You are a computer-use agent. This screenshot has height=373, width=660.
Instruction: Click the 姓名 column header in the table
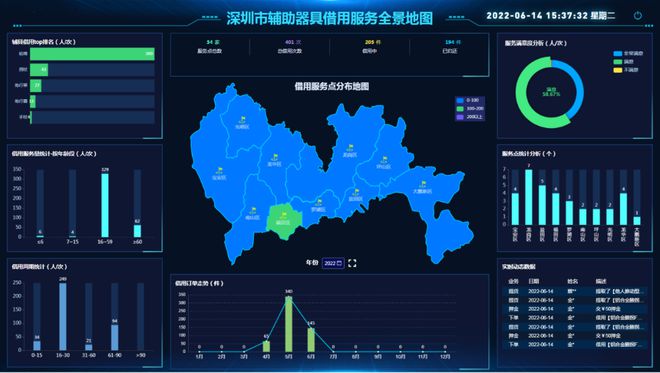pyautogui.click(x=572, y=281)
